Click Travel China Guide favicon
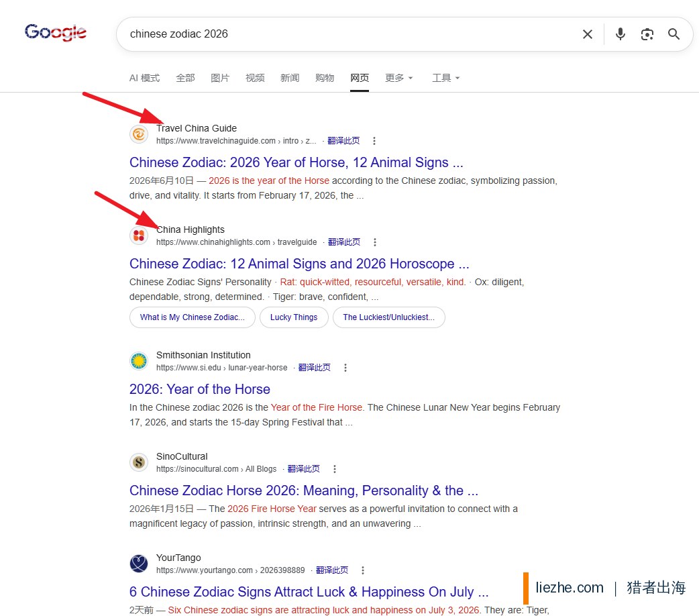Screen dimensions: 699x616 [139, 134]
